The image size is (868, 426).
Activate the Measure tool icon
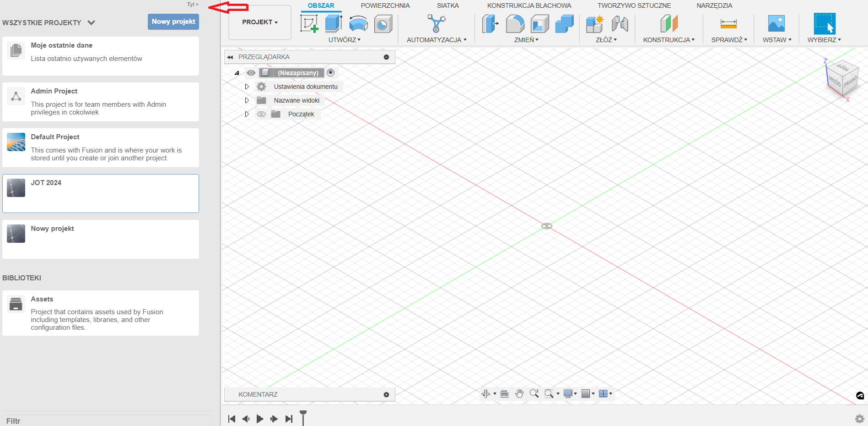(x=728, y=23)
